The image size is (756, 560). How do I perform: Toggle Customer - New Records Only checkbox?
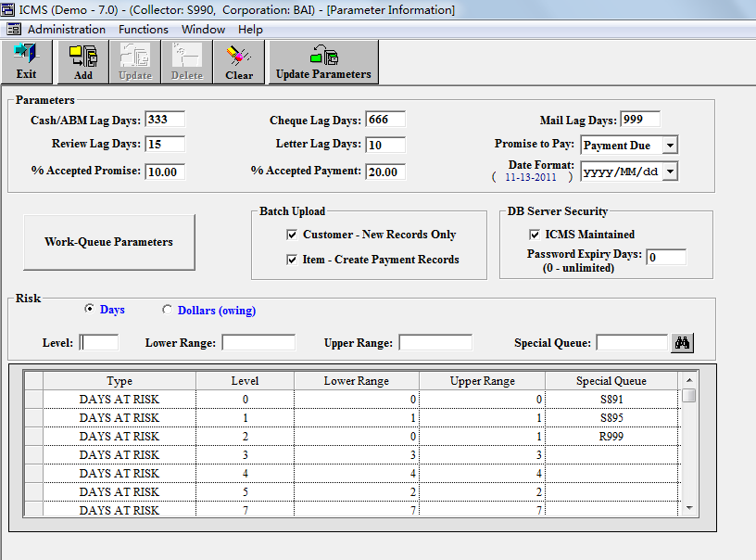point(292,235)
